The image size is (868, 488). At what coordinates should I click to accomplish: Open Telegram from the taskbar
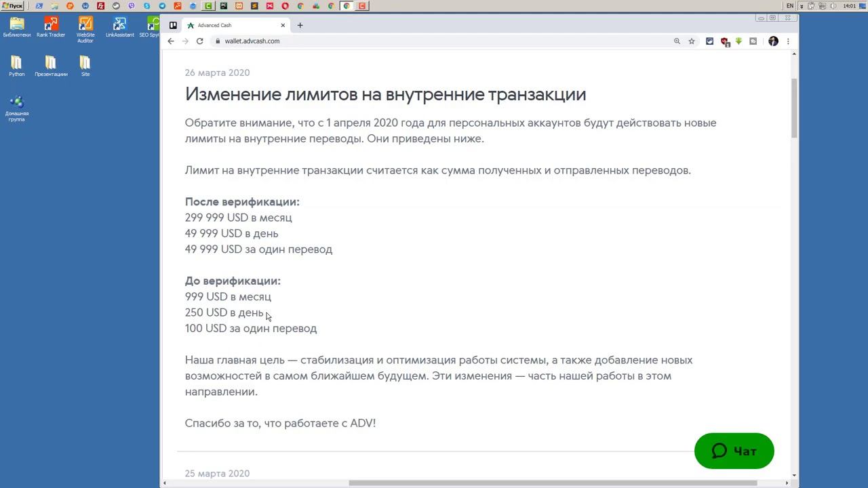[x=162, y=6]
